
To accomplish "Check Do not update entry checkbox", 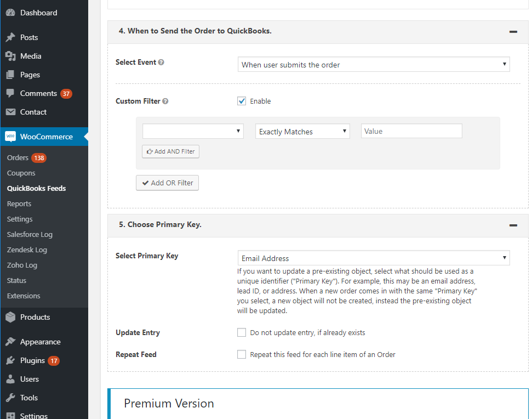I will (x=242, y=332).
